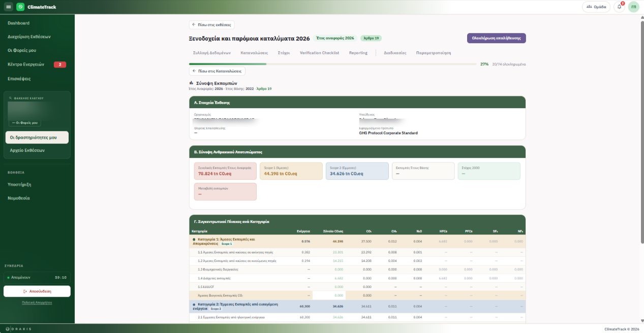The image size is (644, 333).
Task: Click Ολοκλήρωση επαλήθευσης button
Action: click(x=496, y=38)
